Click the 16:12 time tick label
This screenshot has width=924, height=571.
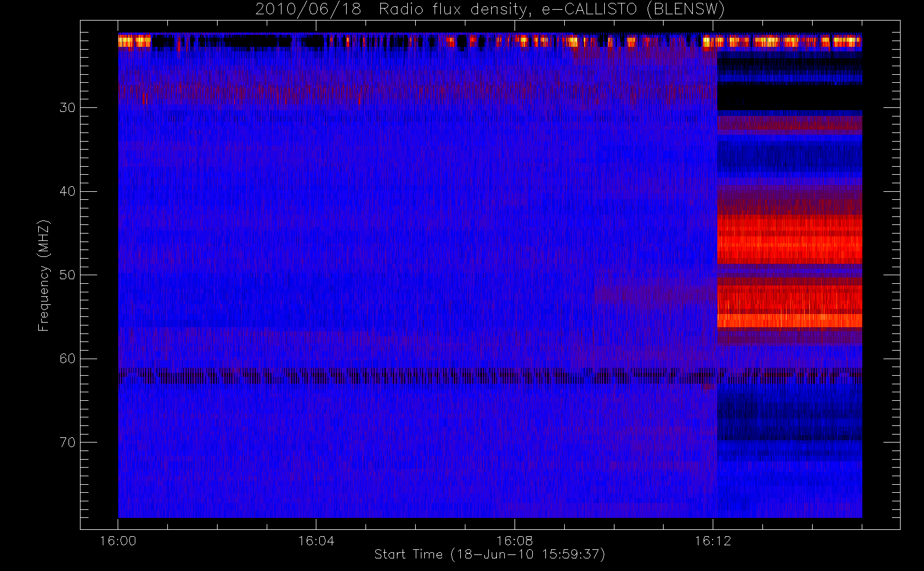click(713, 541)
